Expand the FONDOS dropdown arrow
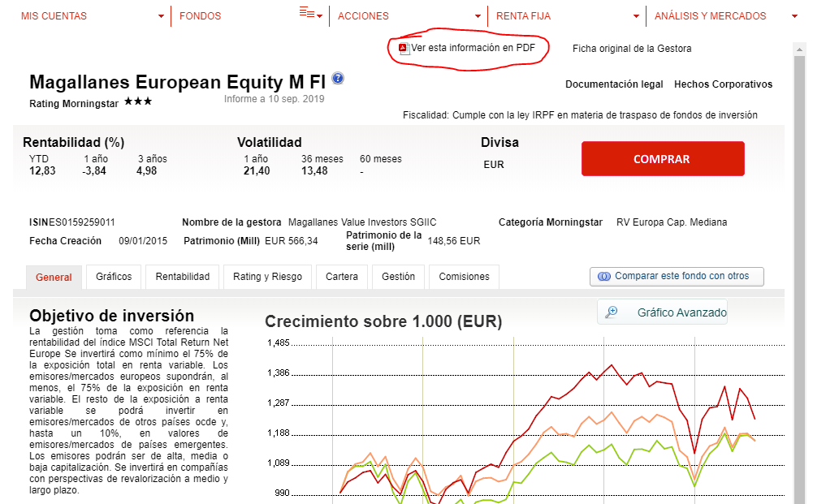Image resolution: width=813 pixels, height=504 pixels. tap(320, 16)
